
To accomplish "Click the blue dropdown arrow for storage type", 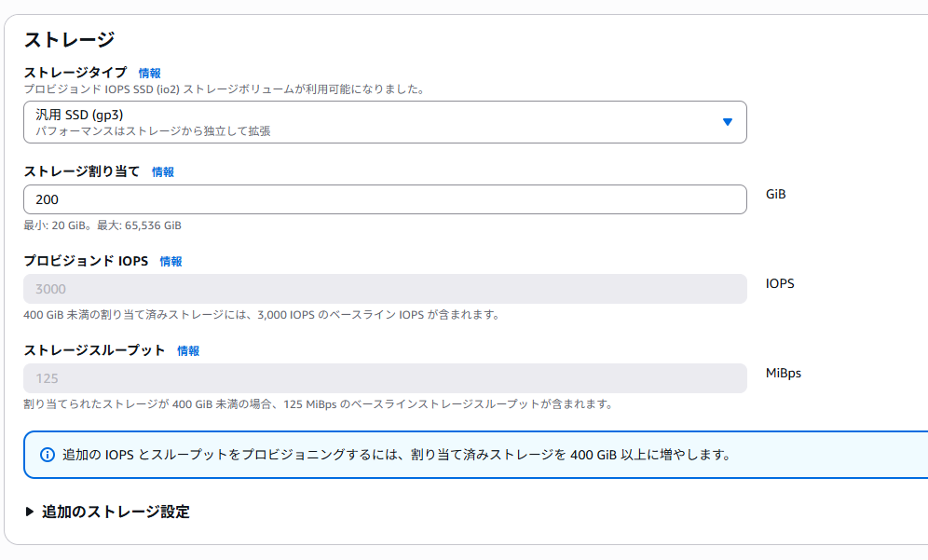I will [x=728, y=122].
